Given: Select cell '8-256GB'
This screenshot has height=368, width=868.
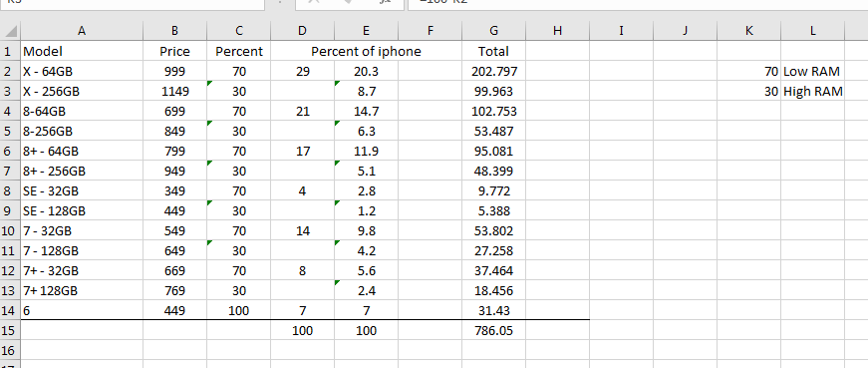Looking at the screenshot, I should (x=82, y=132).
